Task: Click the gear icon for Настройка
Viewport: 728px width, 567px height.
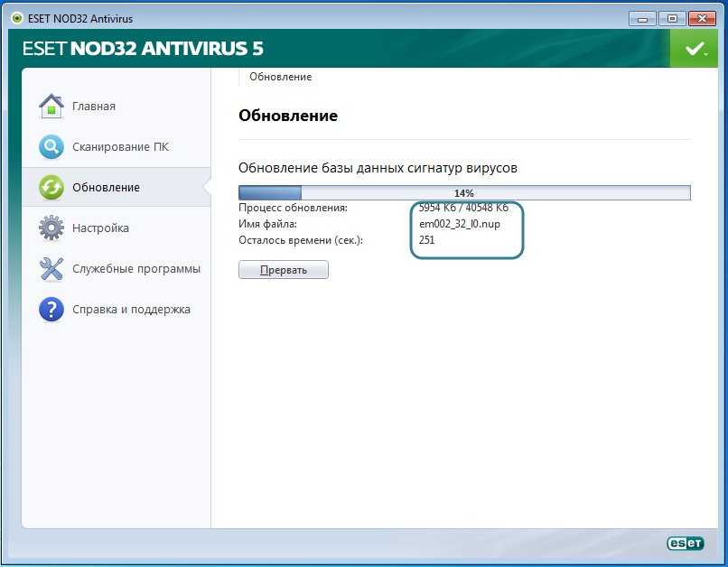Action: pyautogui.click(x=51, y=228)
